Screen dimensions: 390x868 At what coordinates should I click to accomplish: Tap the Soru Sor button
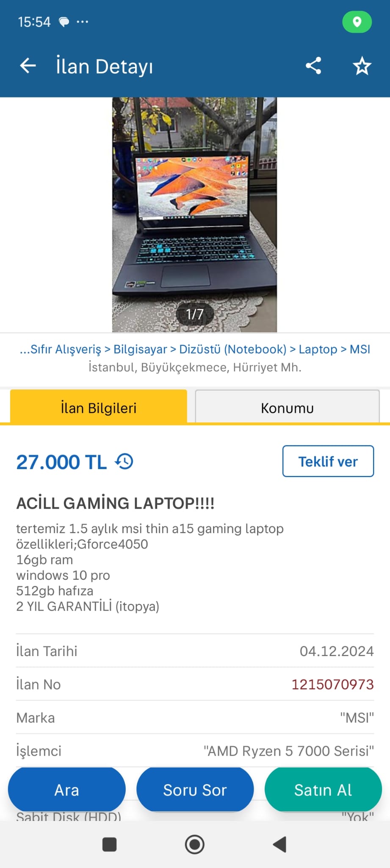(x=195, y=790)
